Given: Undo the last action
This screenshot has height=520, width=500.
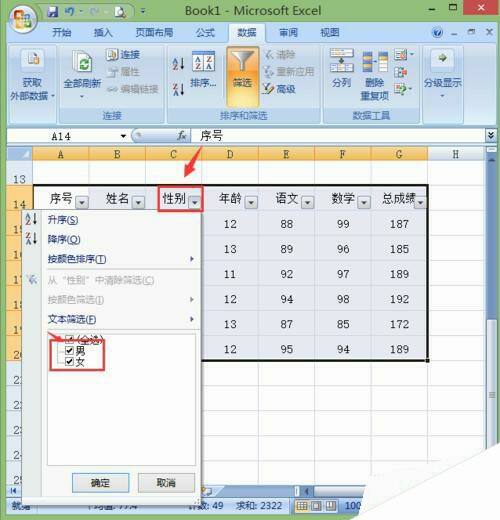Looking at the screenshot, I should point(69,12).
